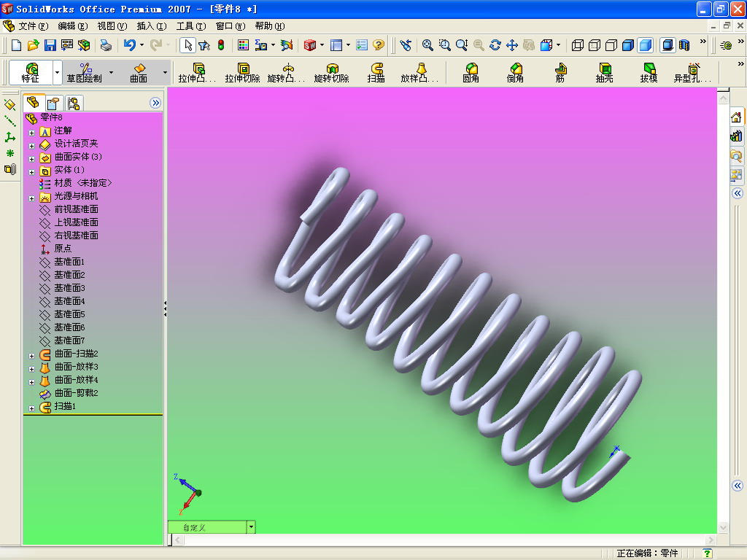
Task: Open the task pane home icon
Action: (x=737, y=117)
